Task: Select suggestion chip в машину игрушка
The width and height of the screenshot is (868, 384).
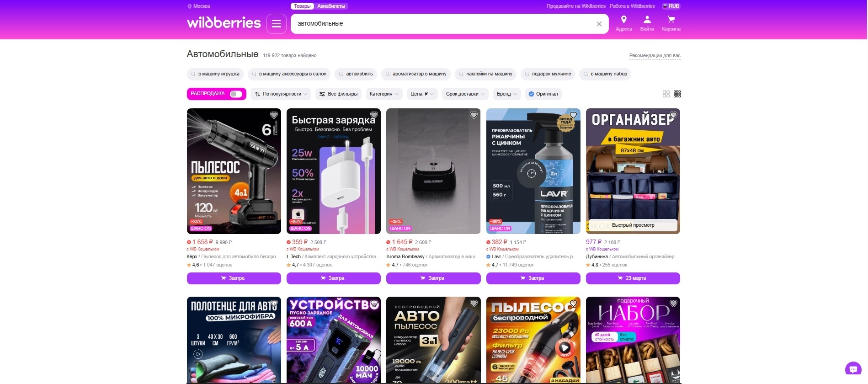Action: pyautogui.click(x=215, y=74)
